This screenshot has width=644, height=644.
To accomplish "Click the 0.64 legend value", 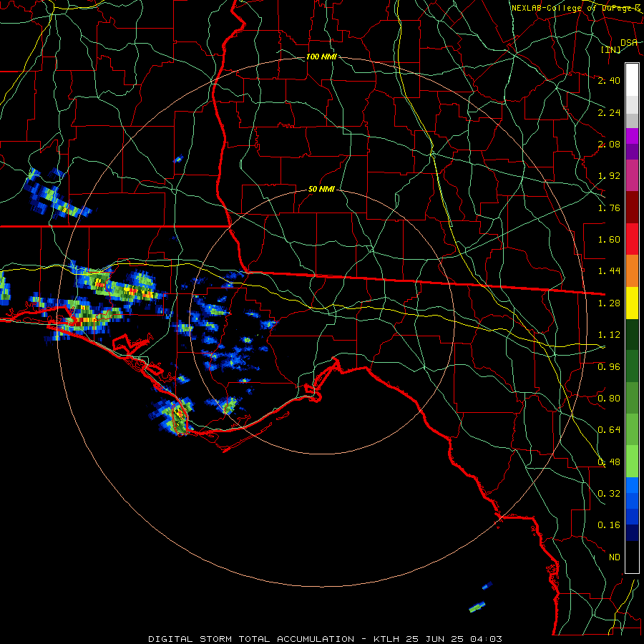I will pyautogui.click(x=609, y=430).
